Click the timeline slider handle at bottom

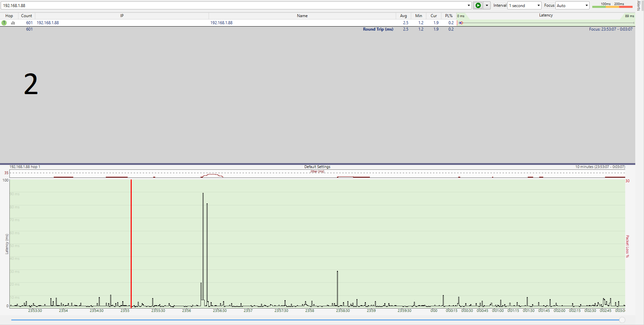coord(622,320)
